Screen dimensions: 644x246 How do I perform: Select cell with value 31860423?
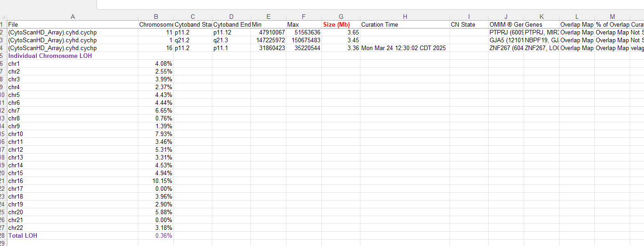click(x=268, y=48)
